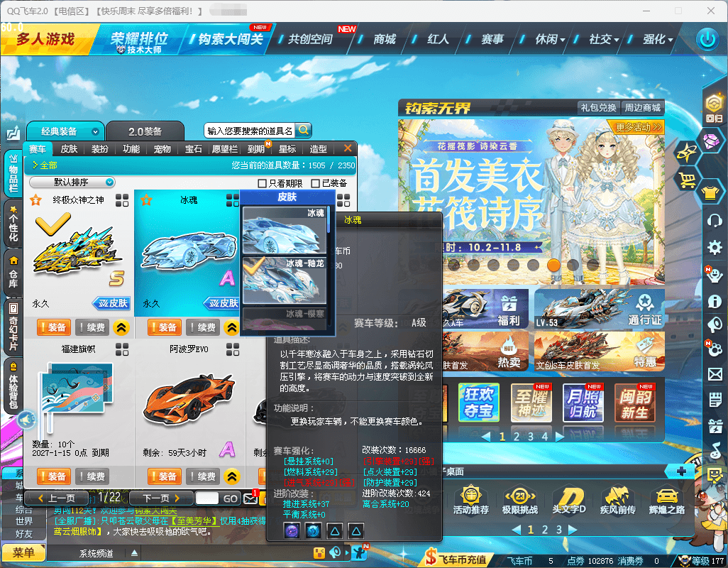Expand the 系统频道 channel arrow

134,552
